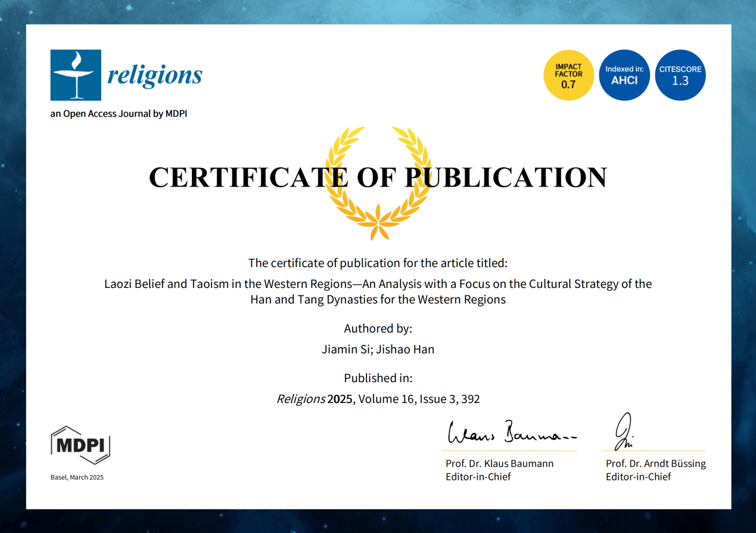This screenshot has width=756, height=533.
Task: Click the 'Certificate of Publication' heading
Action: click(x=378, y=178)
